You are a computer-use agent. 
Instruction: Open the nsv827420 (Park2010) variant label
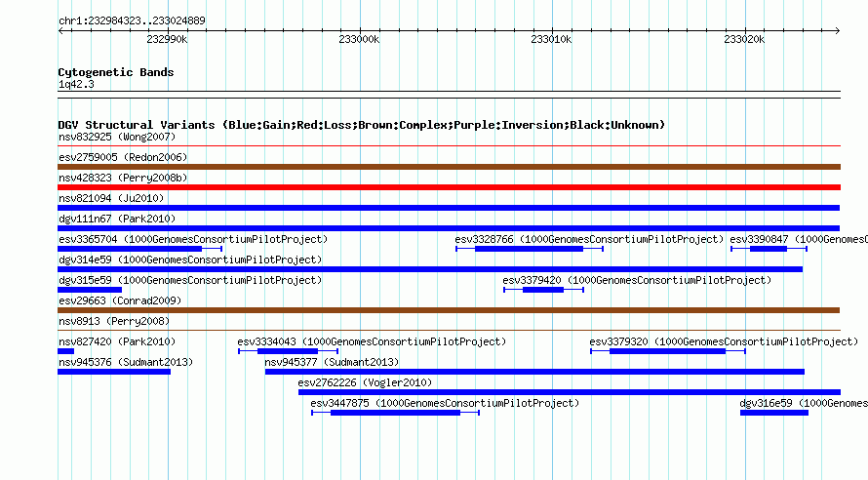pos(117,341)
